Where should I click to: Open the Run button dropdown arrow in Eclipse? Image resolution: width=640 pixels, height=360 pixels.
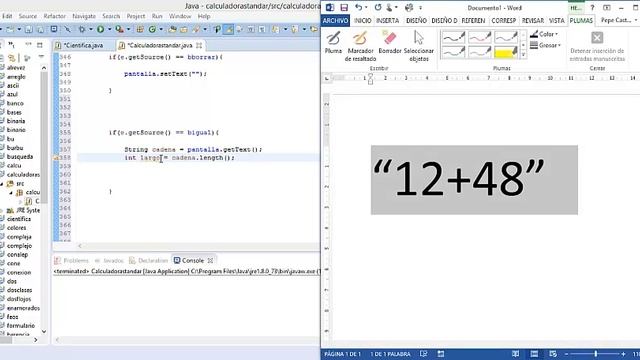click(x=109, y=29)
